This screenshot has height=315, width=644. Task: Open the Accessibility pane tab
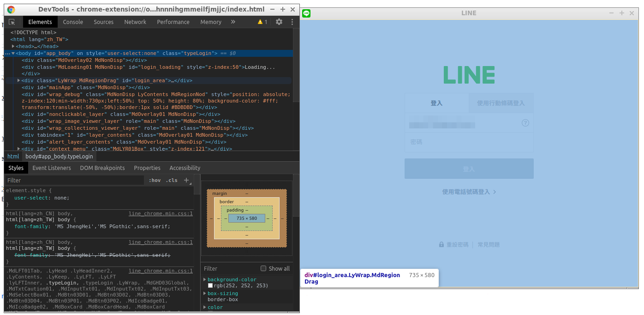click(185, 168)
